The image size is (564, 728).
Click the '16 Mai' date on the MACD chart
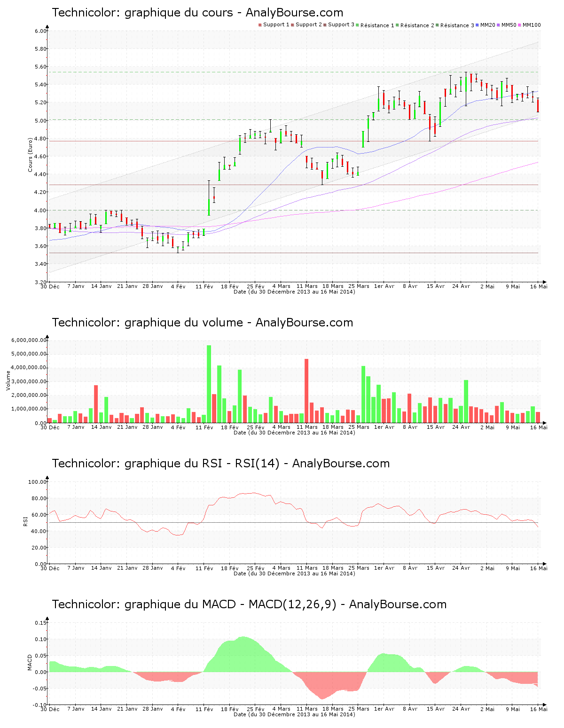click(539, 709)
